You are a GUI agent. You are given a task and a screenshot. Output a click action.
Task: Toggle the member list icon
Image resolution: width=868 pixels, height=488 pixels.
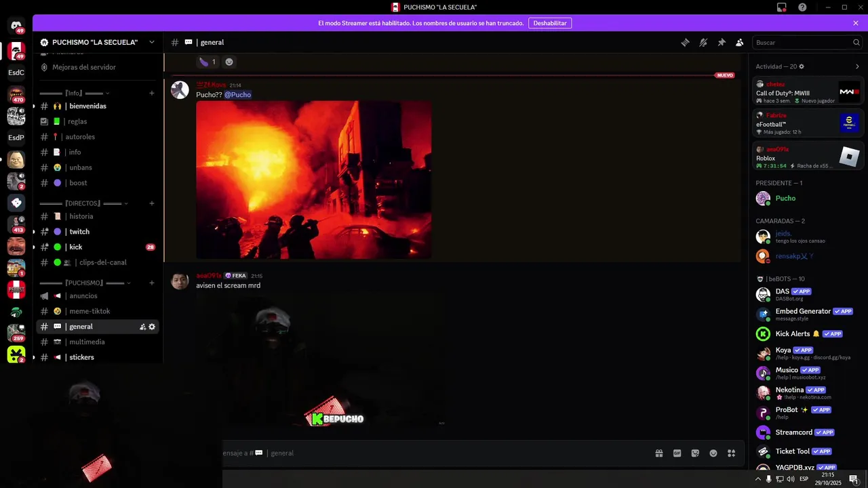pyautogui.click(x=740, y=42)
